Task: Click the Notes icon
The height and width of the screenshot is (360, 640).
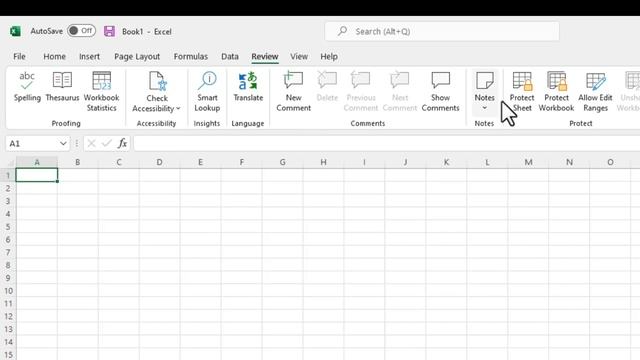Action: click(484, 81)
